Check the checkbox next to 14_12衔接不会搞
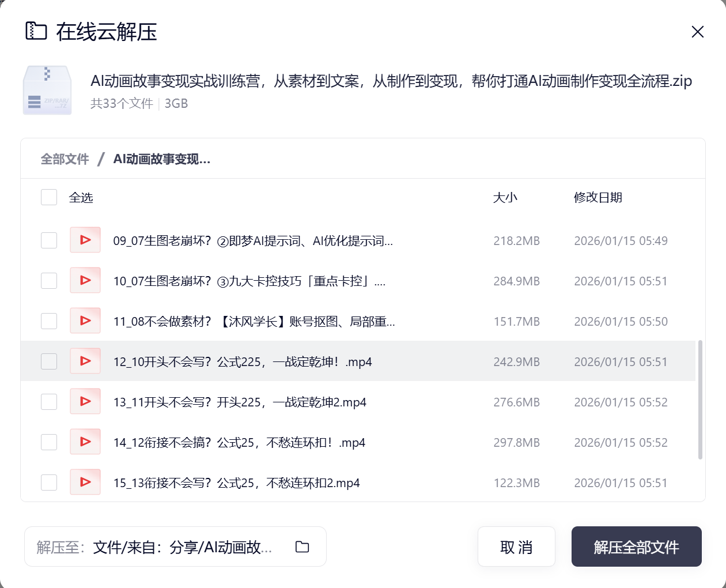Image resolution: width=726 pixels, height=588 pixels. [x=49, y=442]
